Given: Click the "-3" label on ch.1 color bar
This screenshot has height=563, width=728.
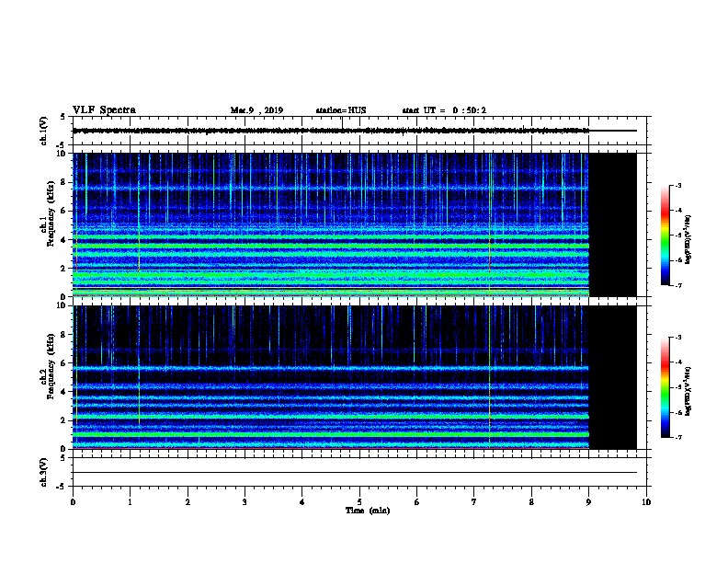Looking at the screenshot, I should pyautogui.click(x=677, y=186).
